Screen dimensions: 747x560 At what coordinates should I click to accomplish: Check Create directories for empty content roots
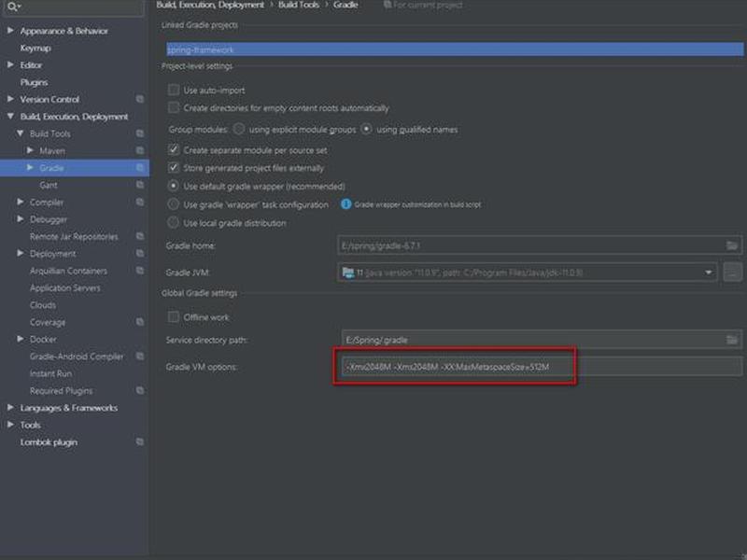coord(174,108)
